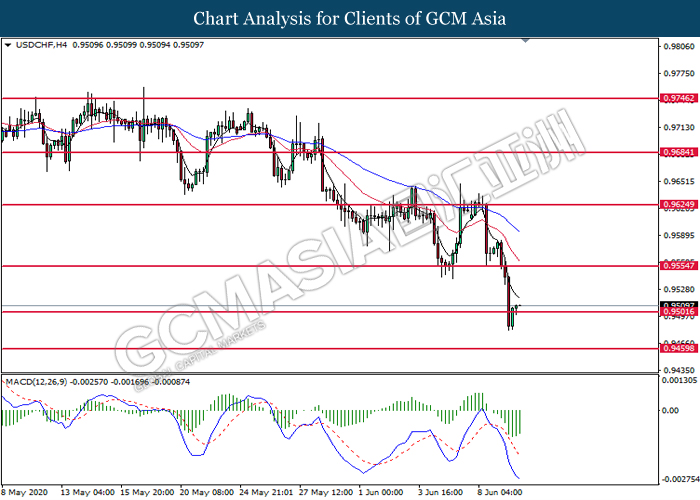
Task: Click the 0.95280 price axis value
Action: 679,289
